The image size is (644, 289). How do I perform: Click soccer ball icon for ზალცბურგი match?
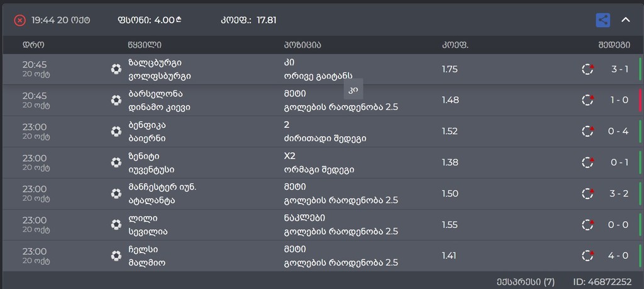(116, 69)
